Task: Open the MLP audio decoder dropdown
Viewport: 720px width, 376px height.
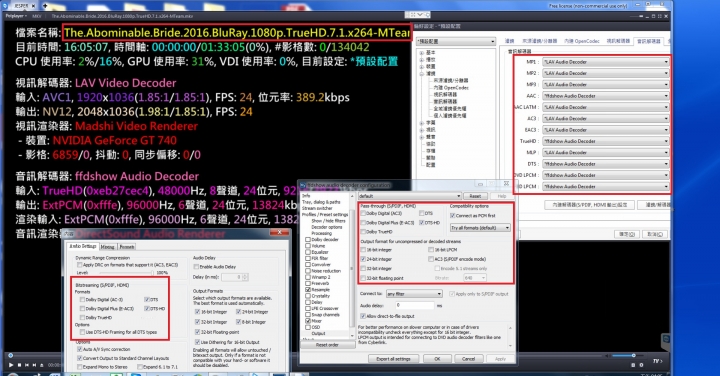Action: pos(605,152)
